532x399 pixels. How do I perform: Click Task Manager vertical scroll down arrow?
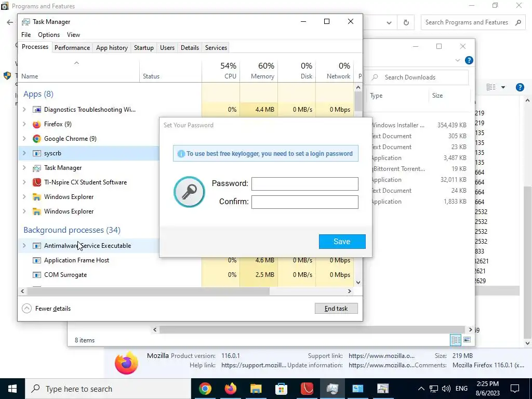[358, 282]
